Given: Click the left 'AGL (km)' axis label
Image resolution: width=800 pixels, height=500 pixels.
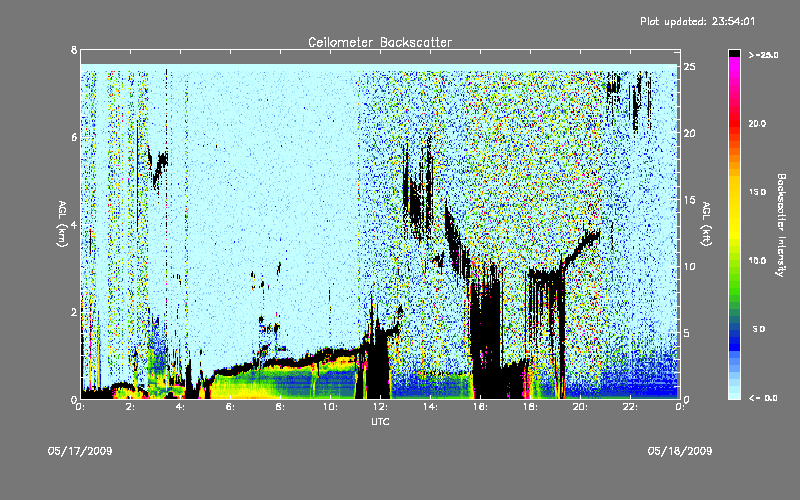Looking at the screenshot, I should click(x=62, y=224).
